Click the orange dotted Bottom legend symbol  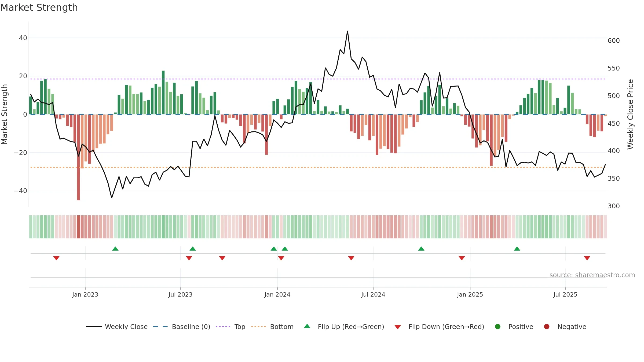pos(259,327)
